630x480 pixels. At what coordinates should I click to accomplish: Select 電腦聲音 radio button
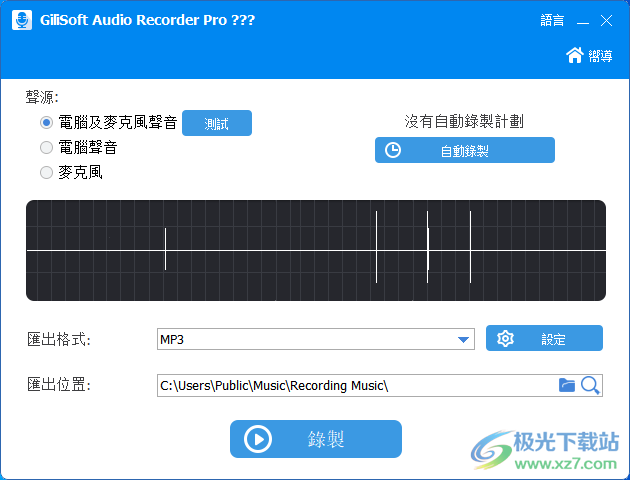point(47,147)
